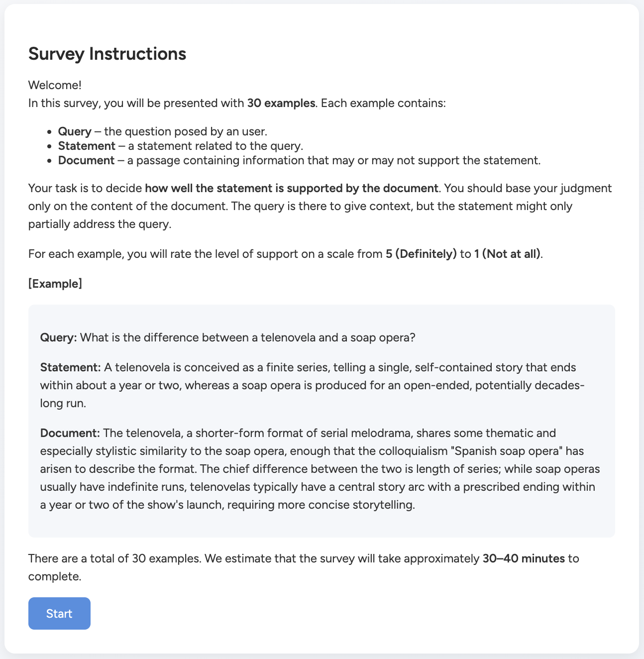Select the "Query" bullet list item
Viewport: 644px width, 659px height.
pyautogui.click(x=162, y=132)
